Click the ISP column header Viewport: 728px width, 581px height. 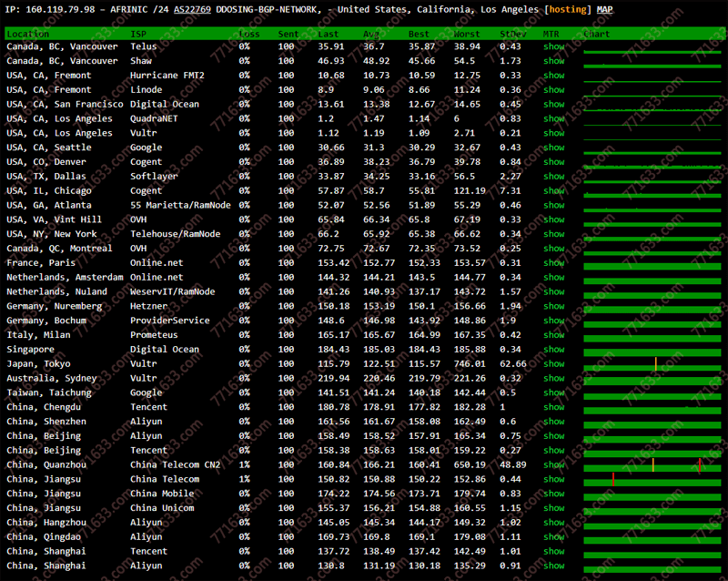(x=138, y=34)
